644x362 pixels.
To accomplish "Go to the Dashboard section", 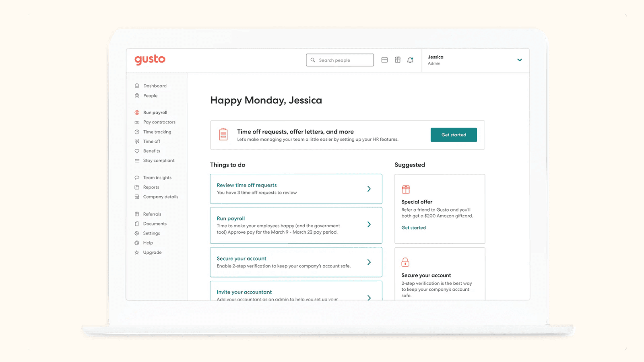I will pos(155,85).
